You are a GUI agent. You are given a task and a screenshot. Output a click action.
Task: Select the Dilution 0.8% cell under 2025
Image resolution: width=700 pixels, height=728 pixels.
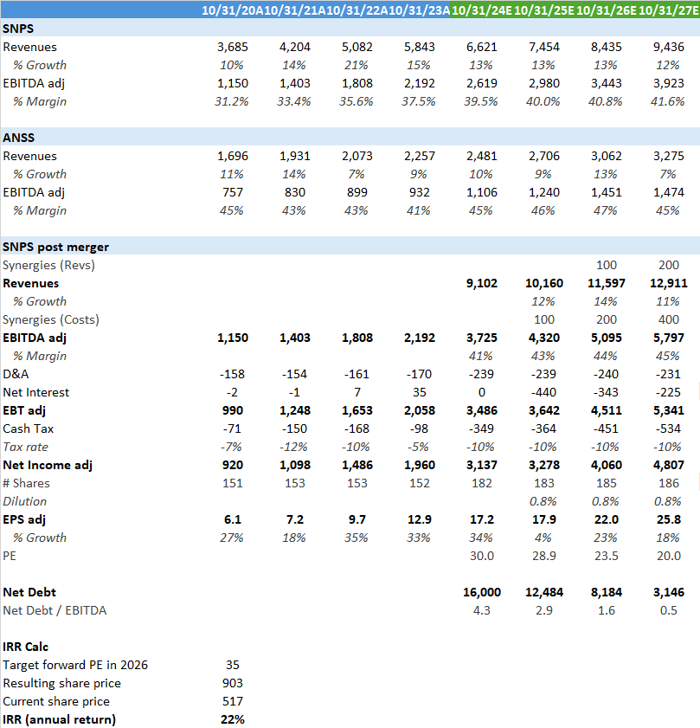545,501
